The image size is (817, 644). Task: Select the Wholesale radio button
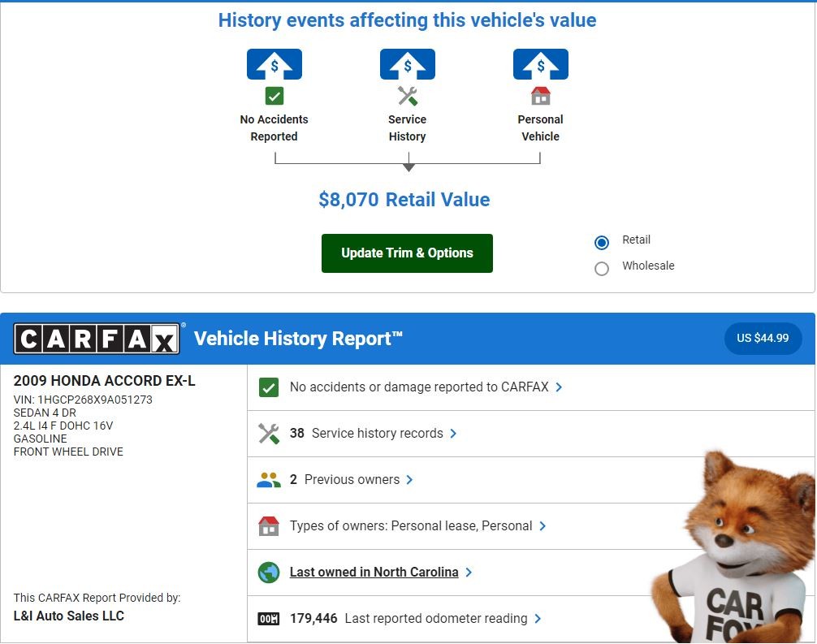(601, 268)
